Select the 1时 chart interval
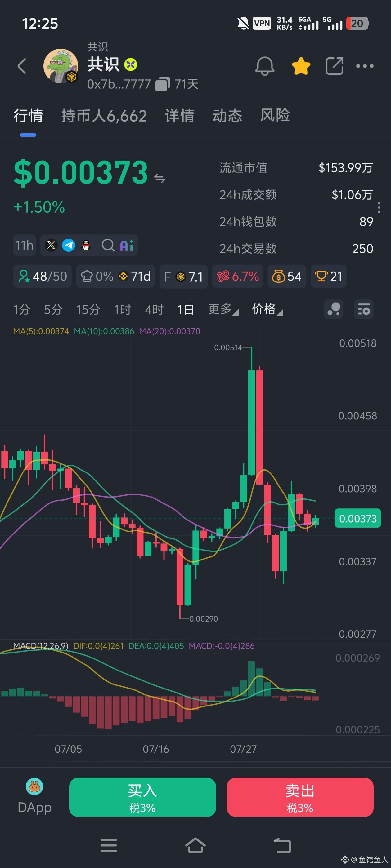The width and height of the screenshot is (391, 868). [122, 309]
